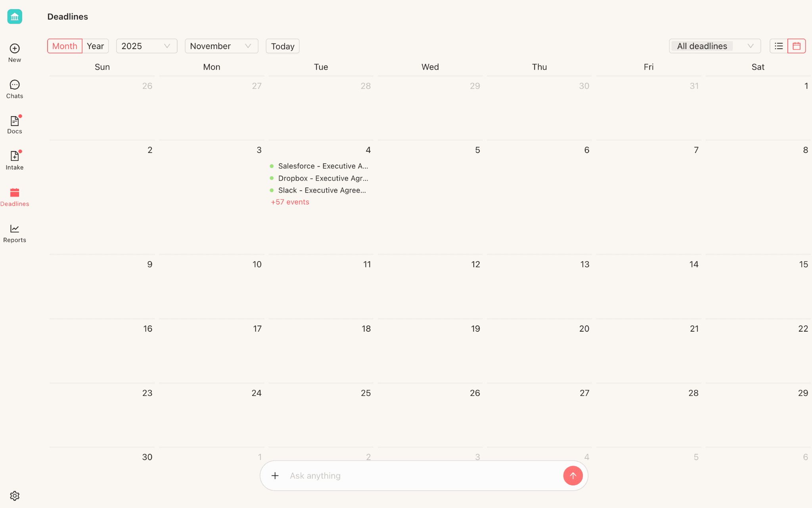Open the +57 events link
This screenshot has height=508, width=812.
290,202
